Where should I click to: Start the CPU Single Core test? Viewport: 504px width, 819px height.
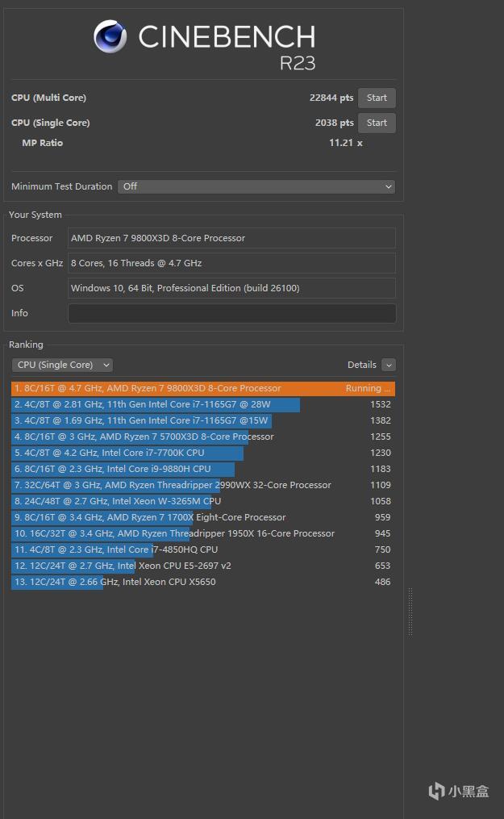point(376,123)
